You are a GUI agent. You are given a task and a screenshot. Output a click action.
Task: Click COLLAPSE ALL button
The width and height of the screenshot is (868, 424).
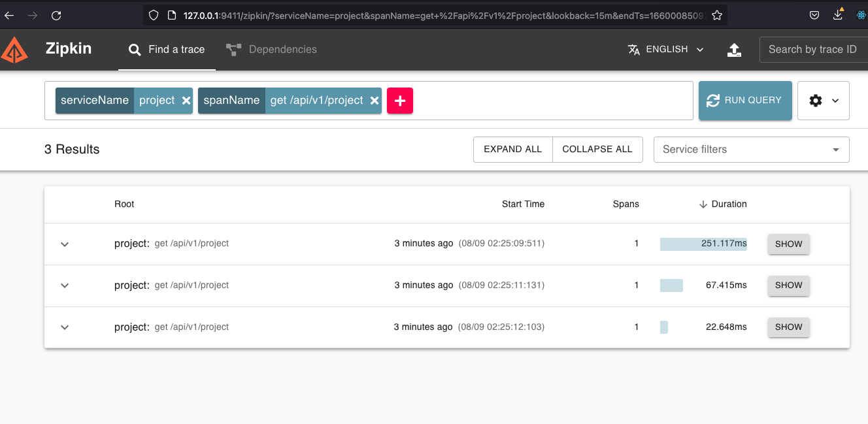coord(597,150)
